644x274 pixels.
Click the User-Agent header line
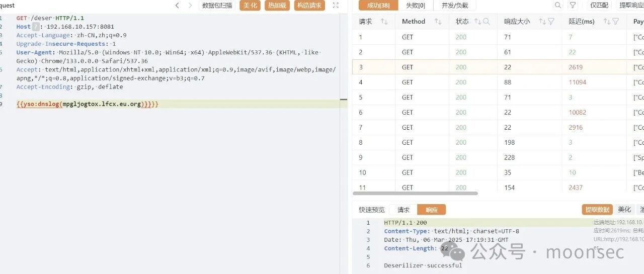[x=169, y=57]
